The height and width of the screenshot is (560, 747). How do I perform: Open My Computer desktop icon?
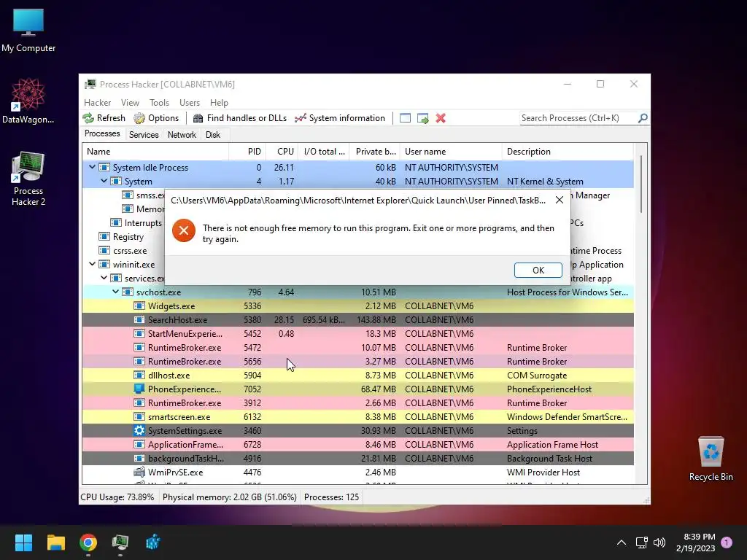pos(28,31)
